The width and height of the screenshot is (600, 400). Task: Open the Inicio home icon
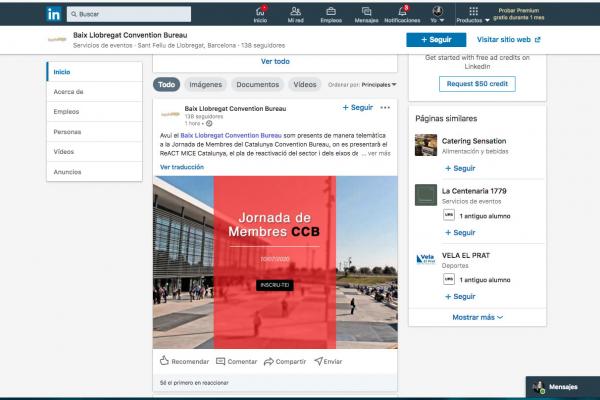click(260, 11)
